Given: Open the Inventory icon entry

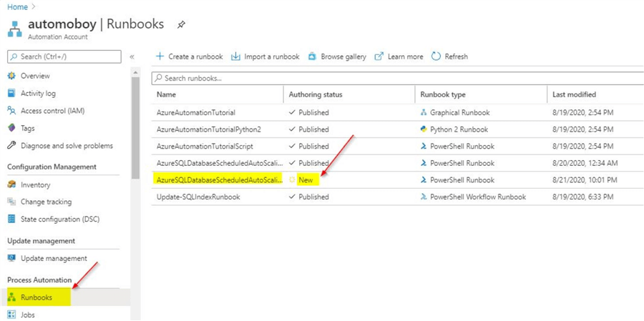Looking at the screenshot, I should tap(11, 184).
